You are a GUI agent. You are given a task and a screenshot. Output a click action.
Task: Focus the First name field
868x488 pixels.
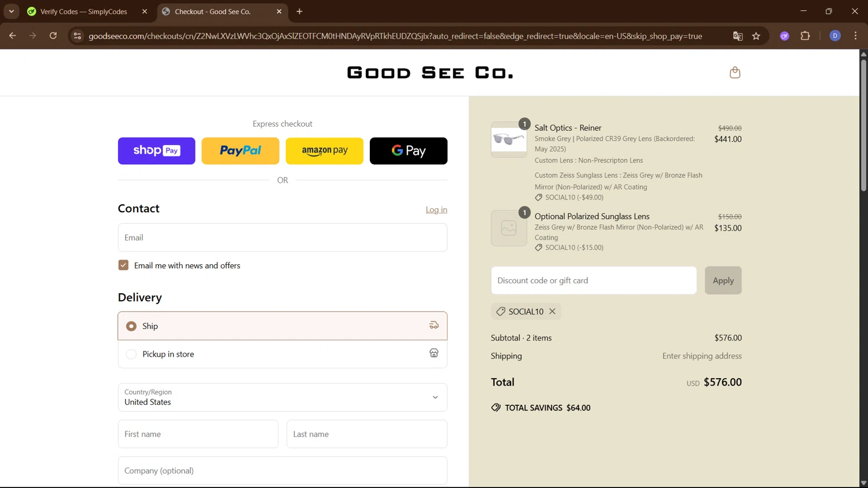pos(198,434)
